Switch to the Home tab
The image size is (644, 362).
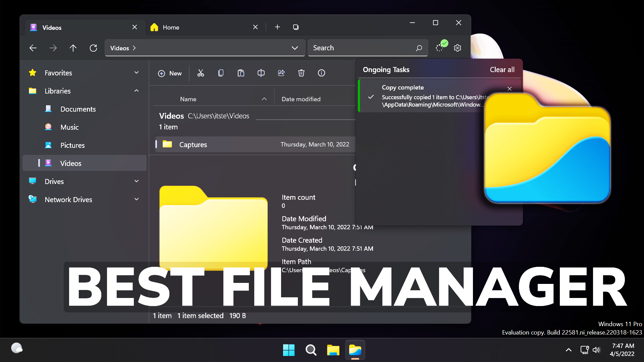pyautogui.click(x=171, y=27)
